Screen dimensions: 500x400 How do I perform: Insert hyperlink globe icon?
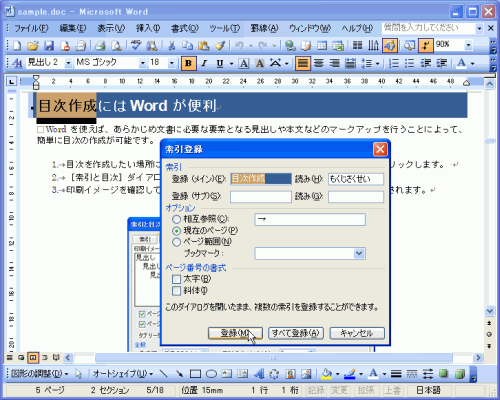coord(290,45)
